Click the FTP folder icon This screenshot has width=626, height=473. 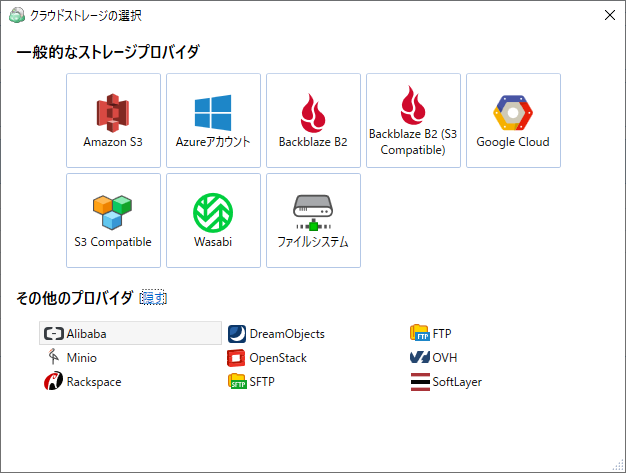(x=420, y=333)
